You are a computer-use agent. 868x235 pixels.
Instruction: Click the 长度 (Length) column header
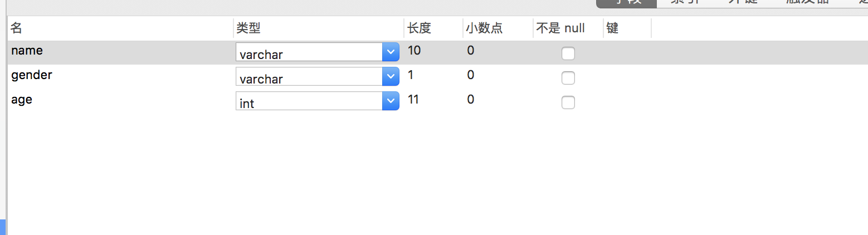click(x=419, y=28)
